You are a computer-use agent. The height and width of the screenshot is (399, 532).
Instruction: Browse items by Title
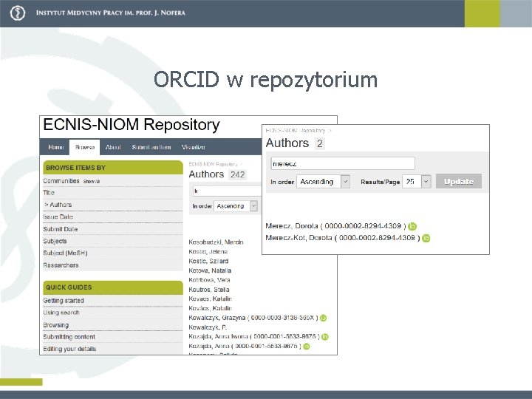tap(49, 193)
